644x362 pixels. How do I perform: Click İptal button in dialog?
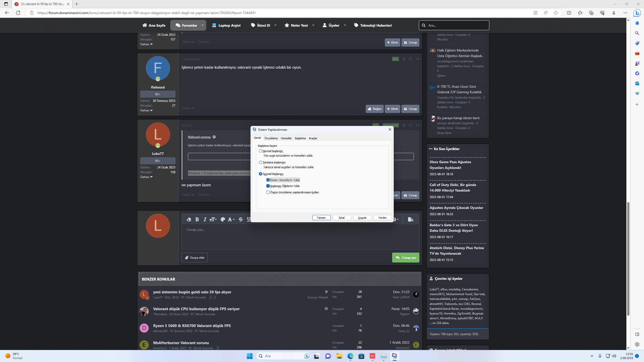342,218
